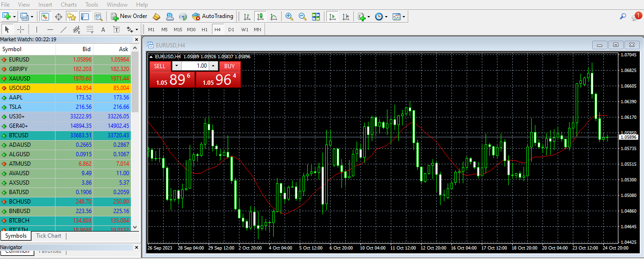Toggle the Candlesticks chart mode

[260, 17]
